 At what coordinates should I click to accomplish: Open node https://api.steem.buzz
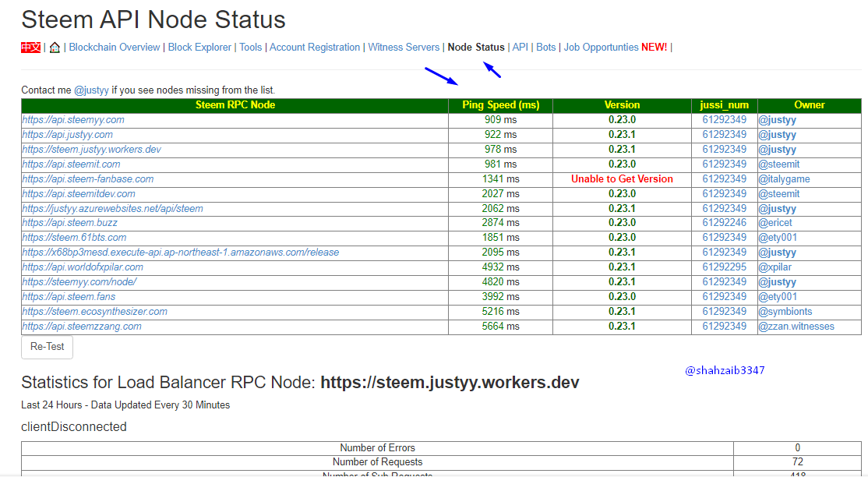[x=70, y=223]
